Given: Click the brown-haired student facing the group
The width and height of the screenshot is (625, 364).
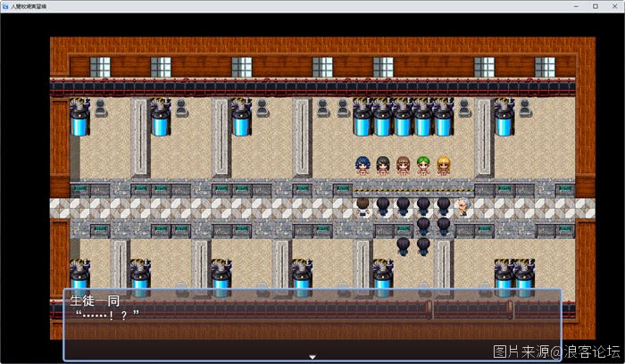Looking at the screenshot, I should click(x=363, y=207).
